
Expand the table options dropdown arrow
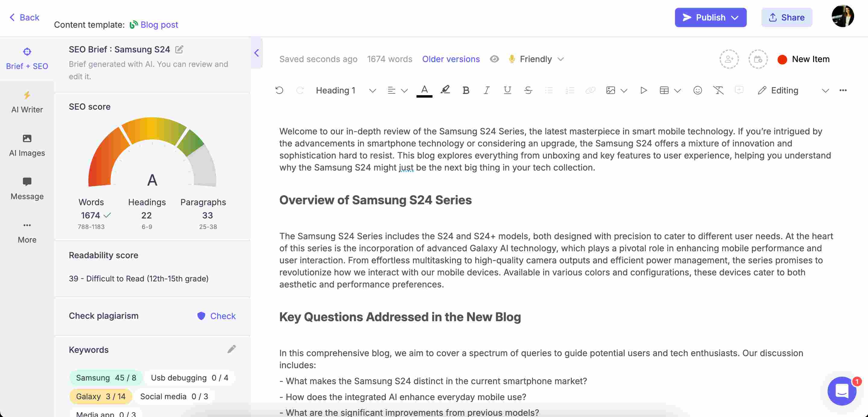click(x=678, y=90)
